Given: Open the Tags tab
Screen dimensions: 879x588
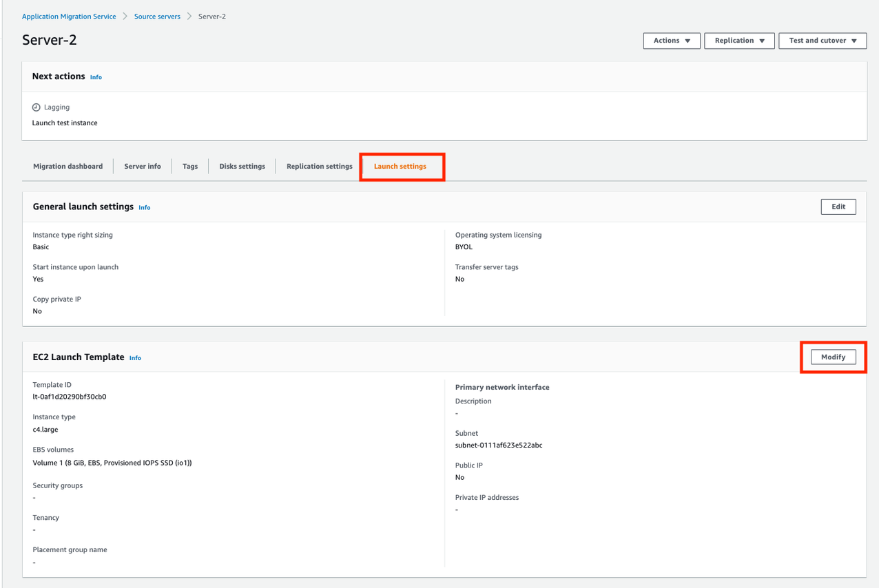Looking at the screenshot, I should click(190, 166).
